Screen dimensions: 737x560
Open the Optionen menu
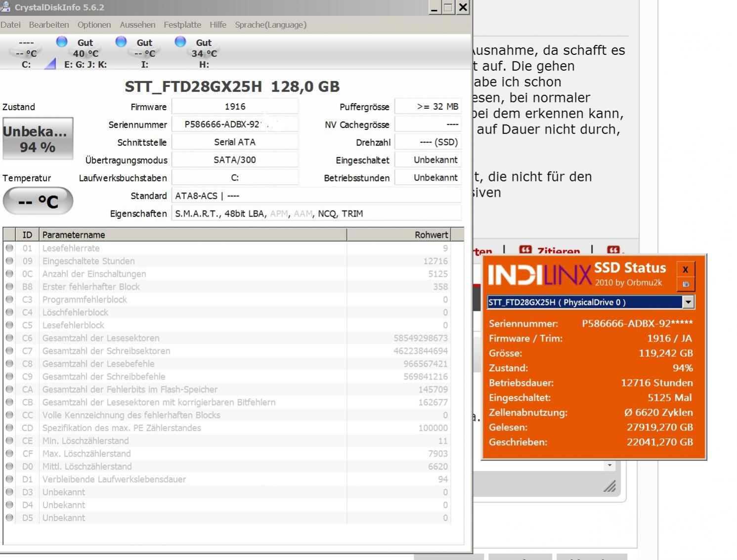[x=94, y=25]
